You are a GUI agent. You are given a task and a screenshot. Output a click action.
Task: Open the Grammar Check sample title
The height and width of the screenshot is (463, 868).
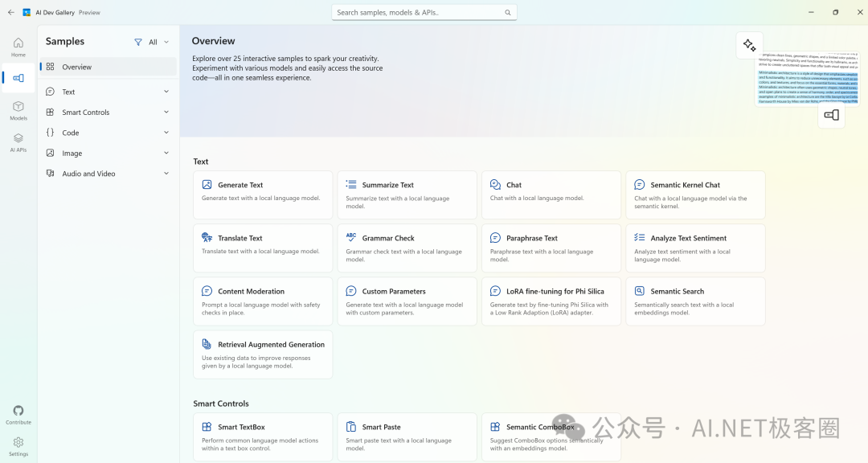388,238
